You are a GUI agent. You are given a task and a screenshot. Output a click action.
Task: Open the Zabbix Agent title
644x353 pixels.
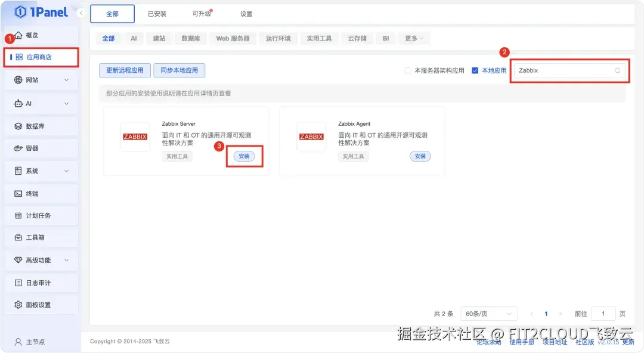click(354, 123)
